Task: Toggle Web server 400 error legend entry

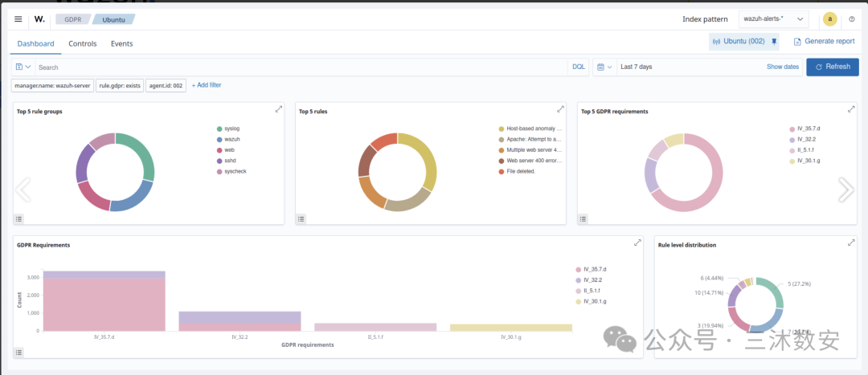Action: (x=531, y=161)
